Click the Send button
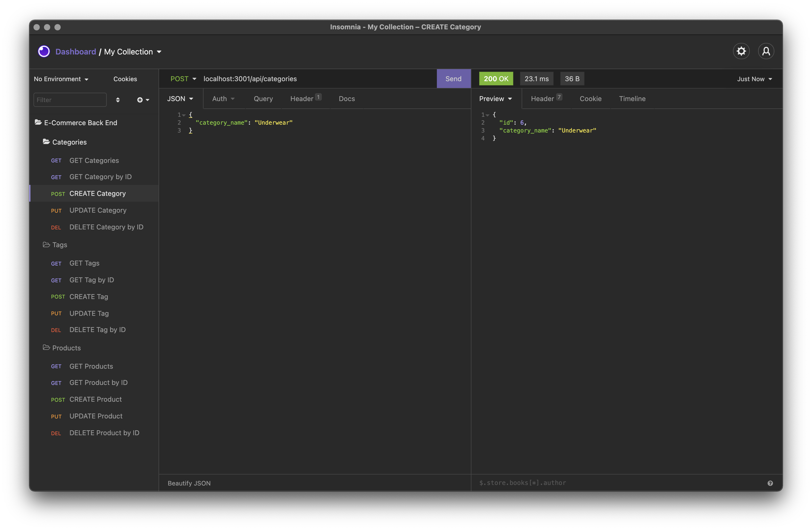This screenshot has width=812, height=530. [453, 79]
